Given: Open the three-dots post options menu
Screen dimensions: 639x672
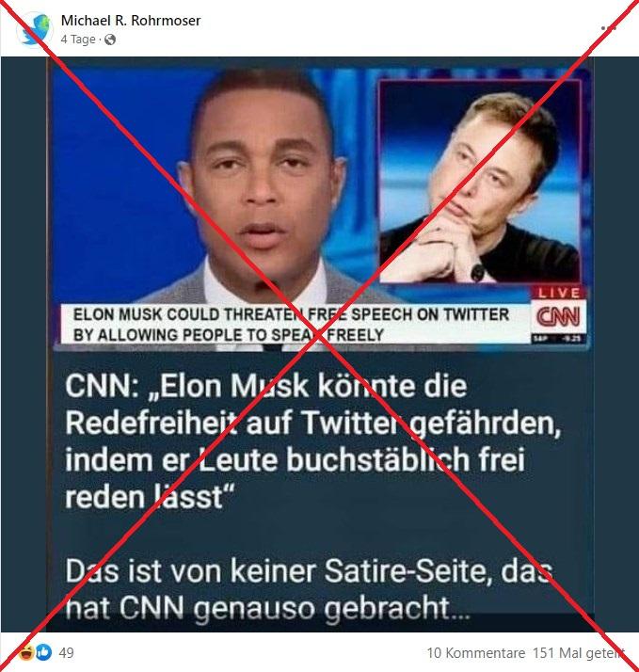Looking at the screenshot, I should point(609,28).
